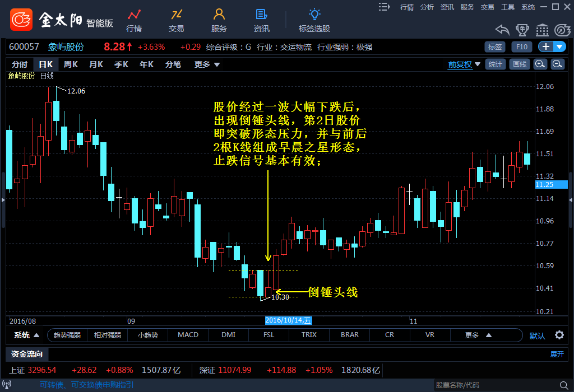Click the back arrow icon
This screenshot has width=574, height=392.
pos(502,30)
